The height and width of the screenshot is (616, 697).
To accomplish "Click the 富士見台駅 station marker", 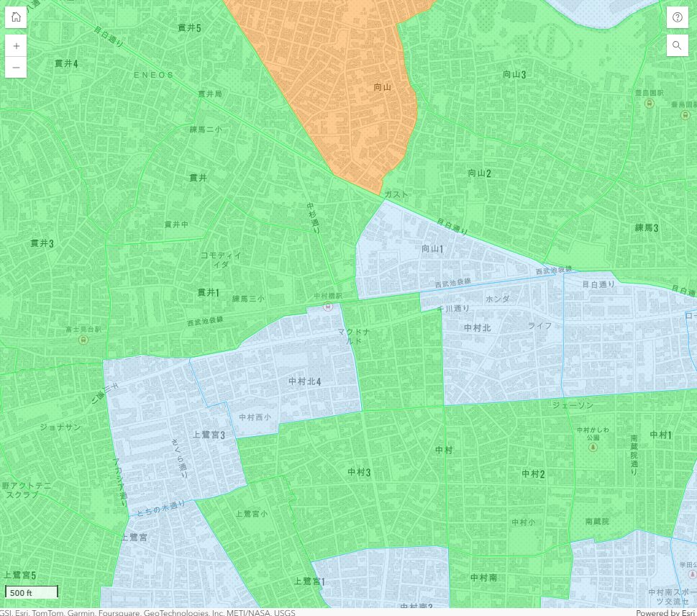I will pyautogui.click(x=83, y=339).
